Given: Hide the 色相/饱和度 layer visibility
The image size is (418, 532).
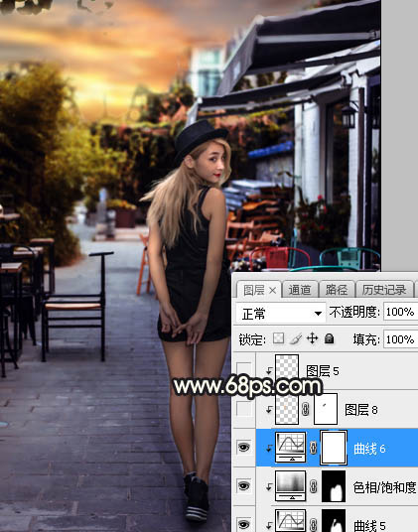Looking at the screenshot, I should 243,486.
